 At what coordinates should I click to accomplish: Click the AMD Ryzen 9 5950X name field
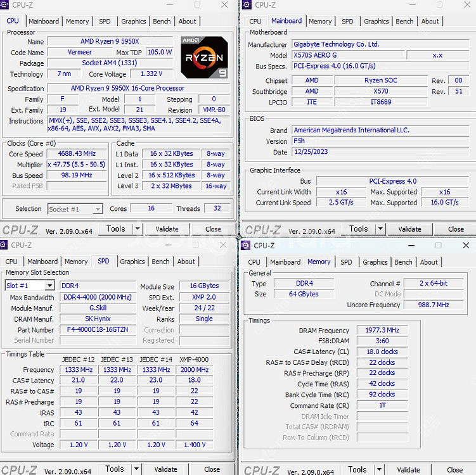pyautogui.click(x=110, y=41)
